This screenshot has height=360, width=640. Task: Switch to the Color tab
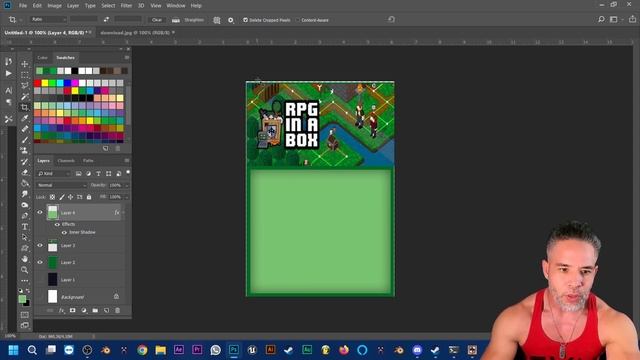point(42,58)
